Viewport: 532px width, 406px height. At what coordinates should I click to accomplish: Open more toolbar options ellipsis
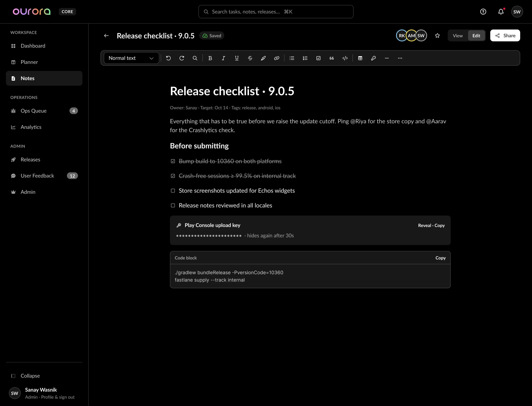(400, 58)
